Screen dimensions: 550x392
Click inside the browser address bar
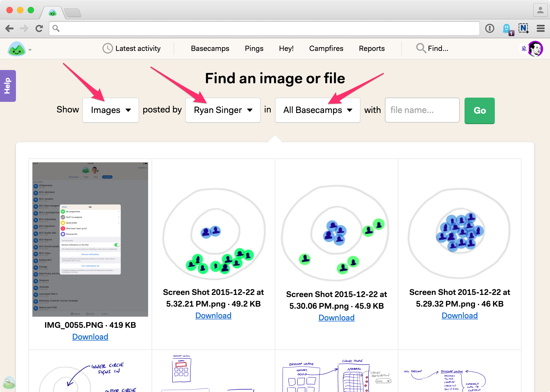[264, 28]
